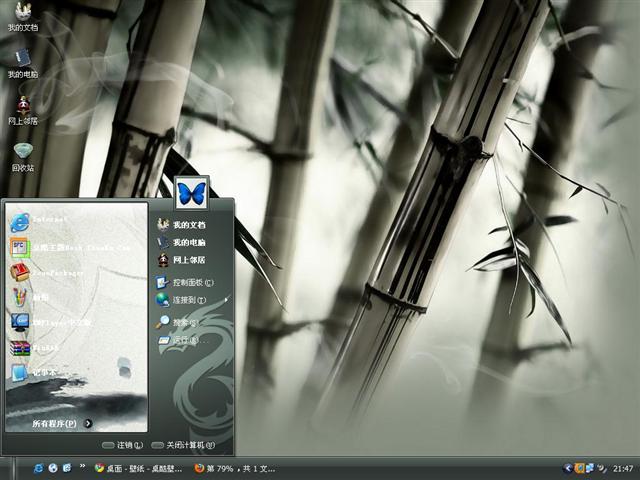The image size is (640, 480).
Task: Click network computers tray icon
Action: coord(590,468)
